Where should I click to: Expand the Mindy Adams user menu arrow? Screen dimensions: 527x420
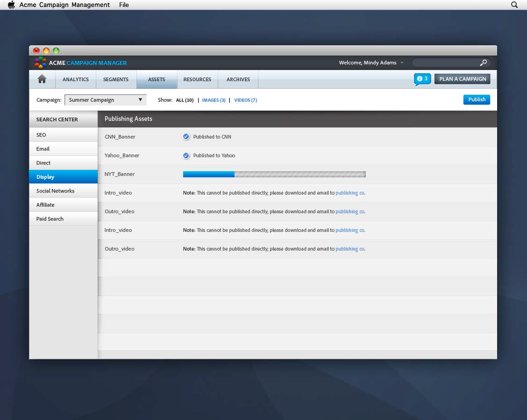(402, 63)
